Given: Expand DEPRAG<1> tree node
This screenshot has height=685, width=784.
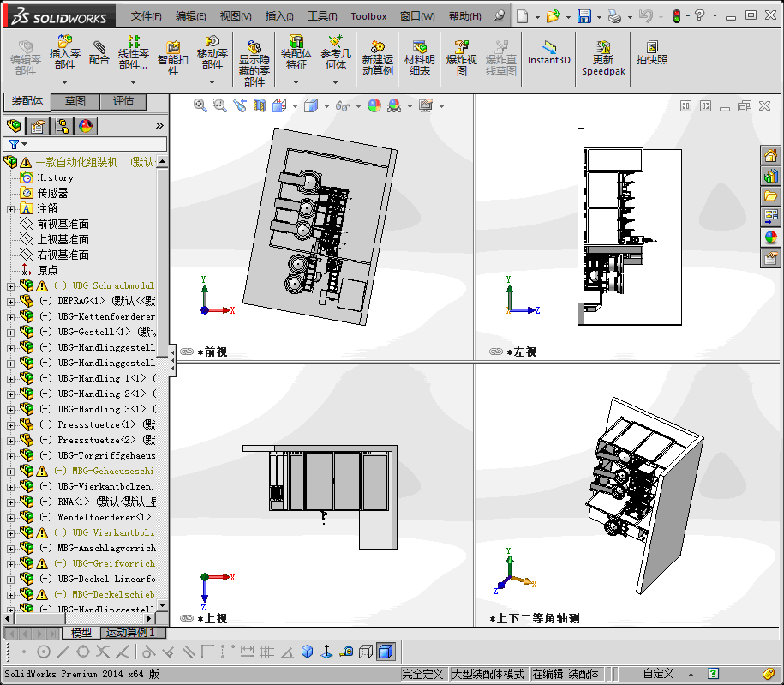Looking at the screenshot, I should tap(10, 302).
